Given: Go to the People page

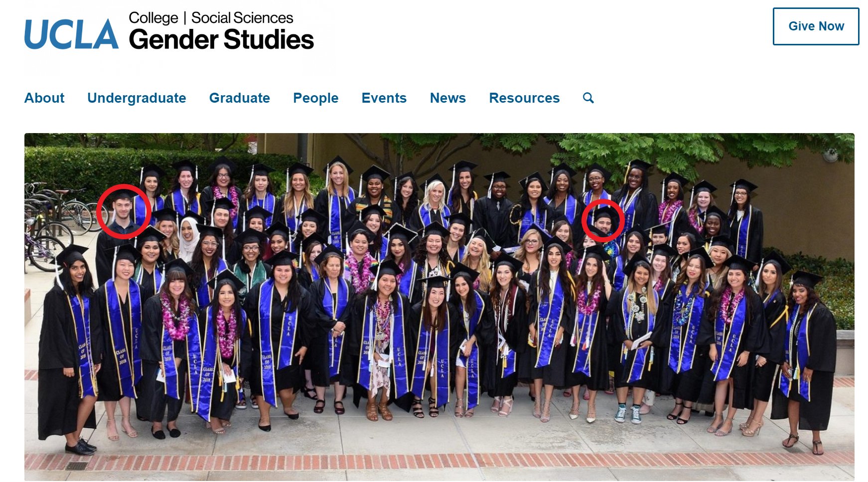Looking at the screenshot, I should pos(316,98).
